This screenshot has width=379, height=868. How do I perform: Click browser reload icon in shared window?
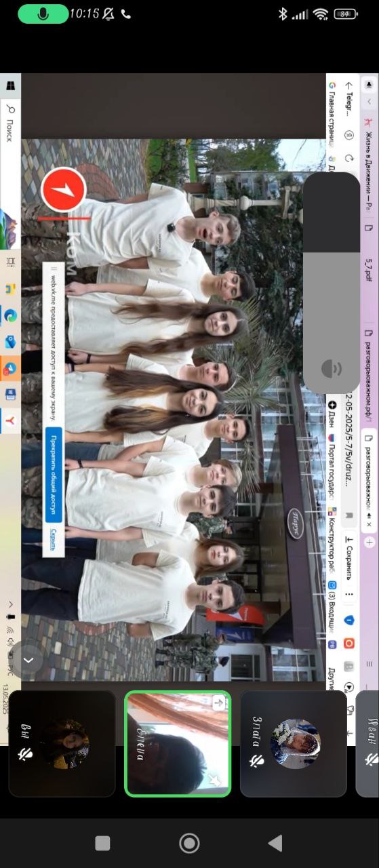[350, 157]
